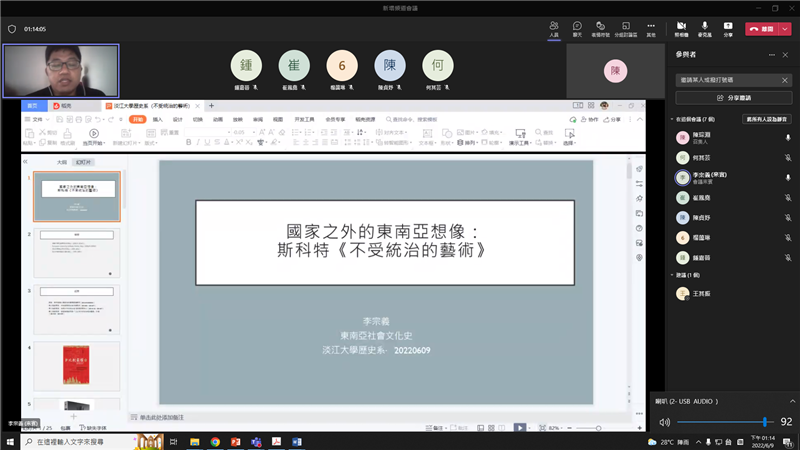This screenshot has width=800, height=450.
Task: Click the 將所有人設為靜音 mute all button
Action: point(767,119)
